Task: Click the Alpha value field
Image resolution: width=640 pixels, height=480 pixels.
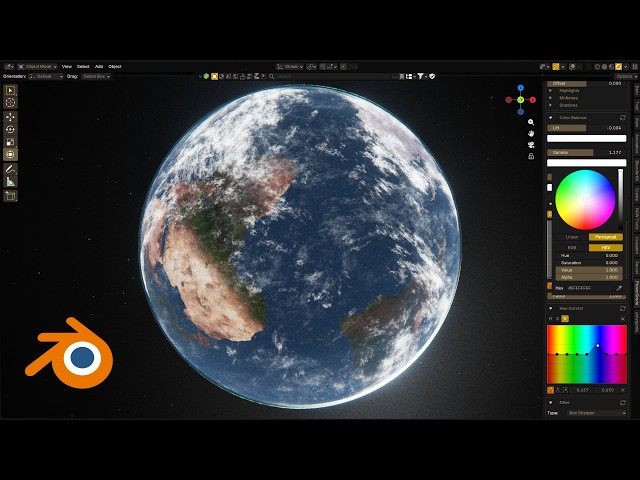Action: [x=589, y=278]
